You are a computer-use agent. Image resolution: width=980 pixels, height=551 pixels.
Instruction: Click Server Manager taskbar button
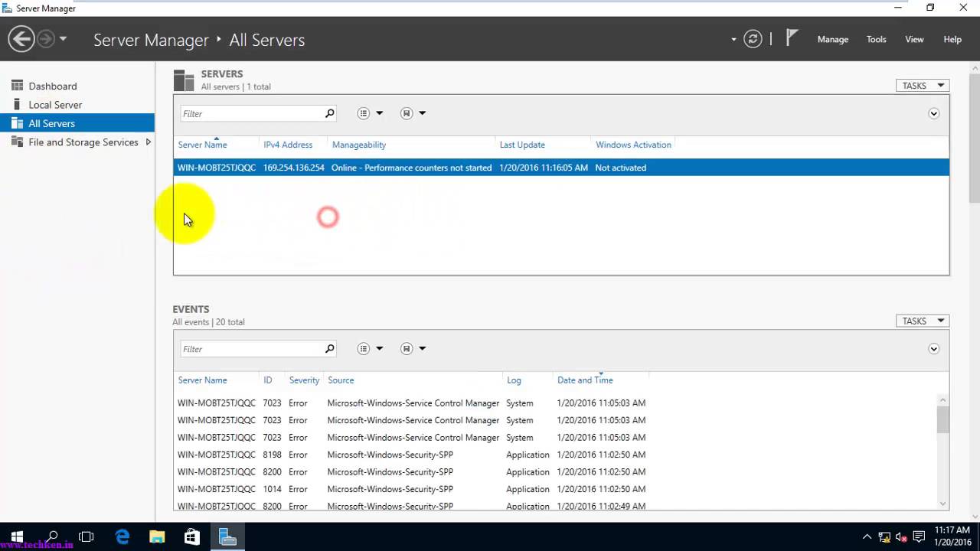tap(227, 537)
